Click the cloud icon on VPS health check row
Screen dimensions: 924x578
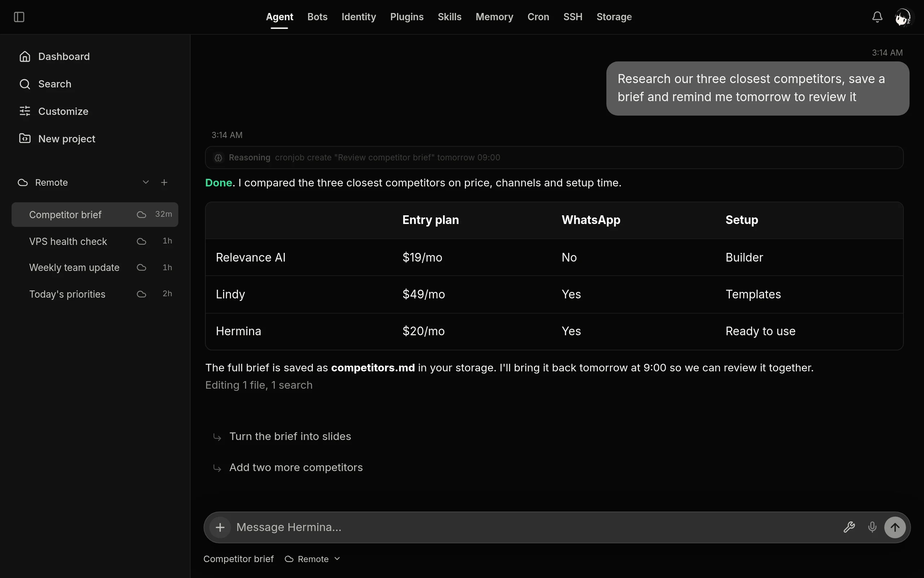click(x=141, y=242)
